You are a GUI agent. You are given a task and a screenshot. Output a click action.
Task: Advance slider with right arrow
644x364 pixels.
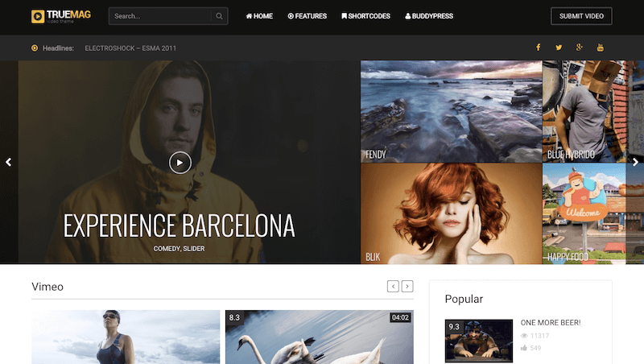tap(635, 162)
